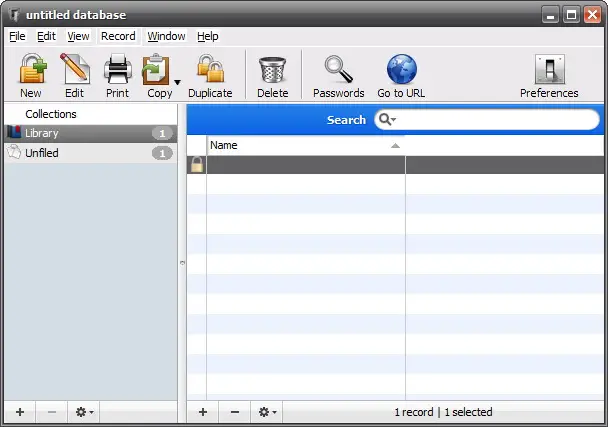Remove collection with minus button

pyautogui.click(x=52, y=412)
